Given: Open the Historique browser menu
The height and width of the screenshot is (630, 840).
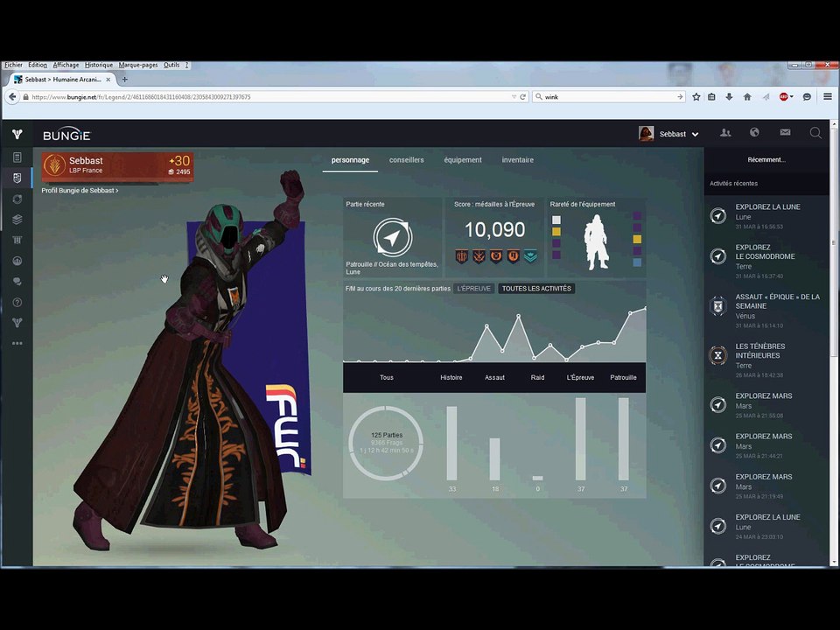Looking at the screenshot, I should (99, 65).
